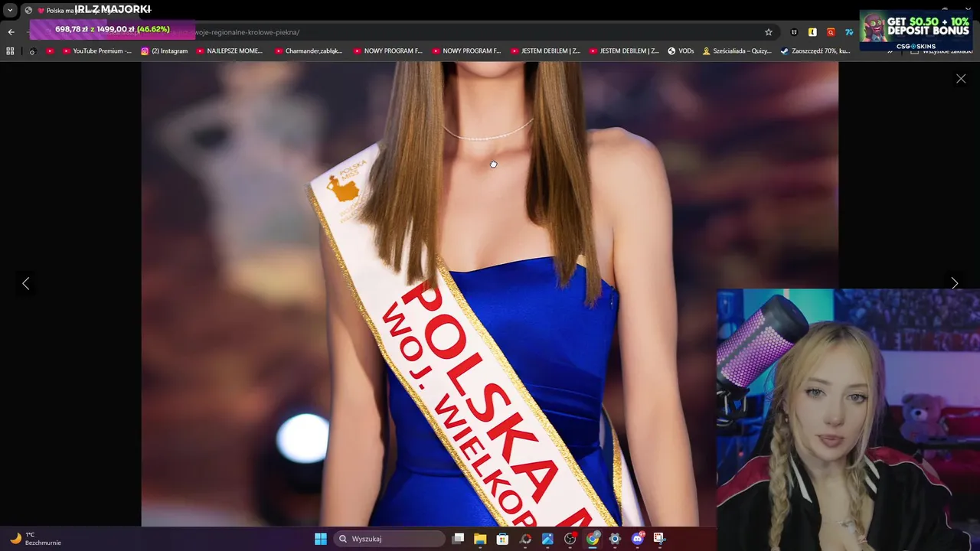Open Snipping Tool from the taskbar
The width and height of the screenshot is (980, 551).
659,539
